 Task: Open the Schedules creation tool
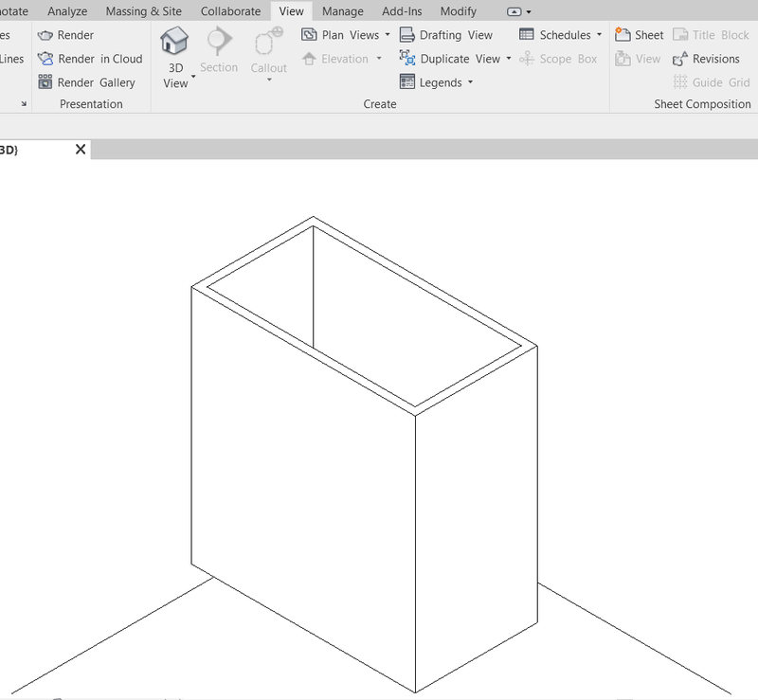pyautogui.click(x=559, y=34)
